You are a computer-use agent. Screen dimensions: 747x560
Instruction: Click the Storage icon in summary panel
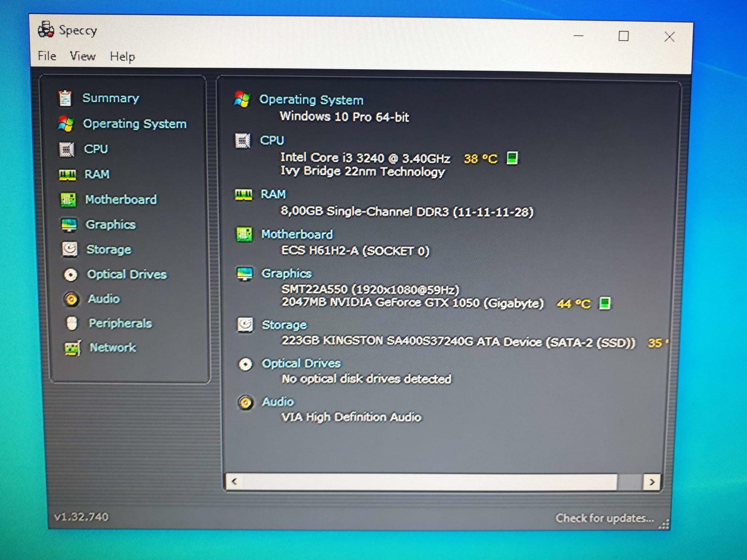[x=245, y=324]
